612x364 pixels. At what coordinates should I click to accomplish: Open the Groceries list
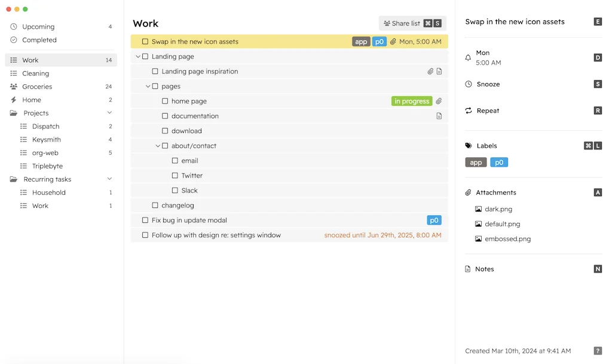point(37,87)
